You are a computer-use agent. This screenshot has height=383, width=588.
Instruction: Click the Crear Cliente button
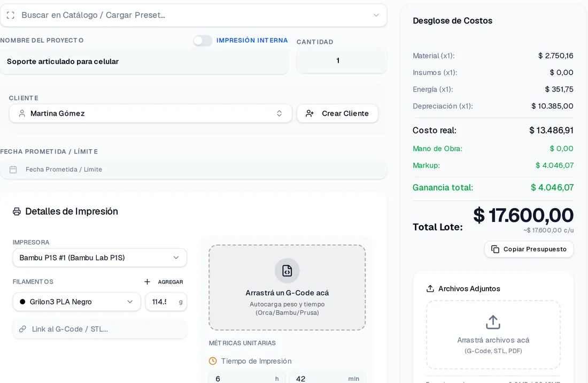pos(337,113)
